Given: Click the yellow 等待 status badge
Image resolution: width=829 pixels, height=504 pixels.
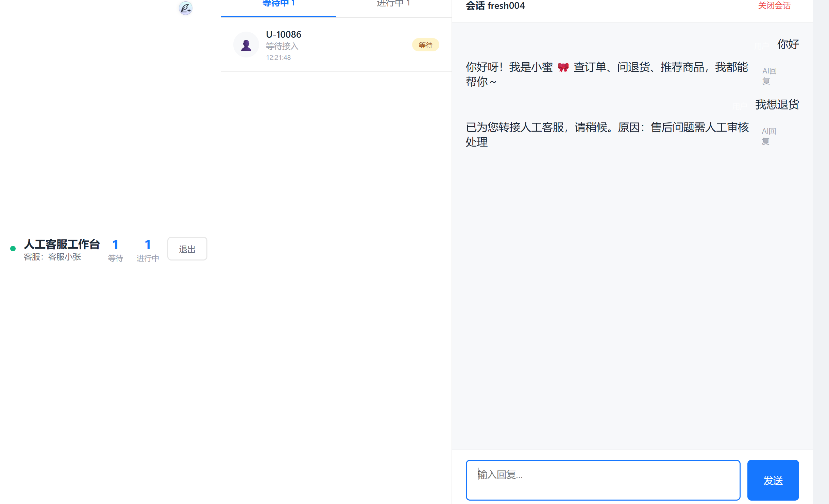Looking at the screenshot, I should [425, 45].
